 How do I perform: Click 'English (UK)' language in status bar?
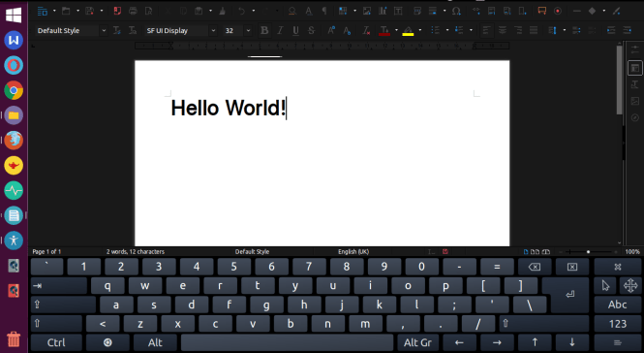point(353,252)
